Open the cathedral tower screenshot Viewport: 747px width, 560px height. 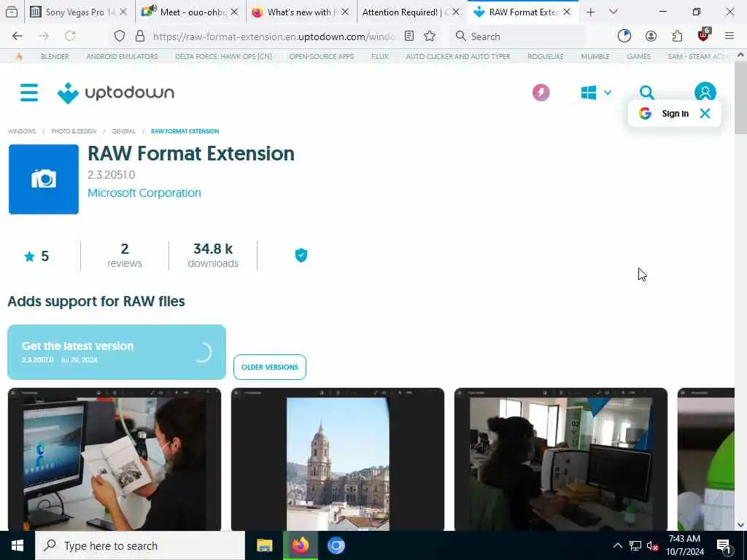[x=338, y=459]
